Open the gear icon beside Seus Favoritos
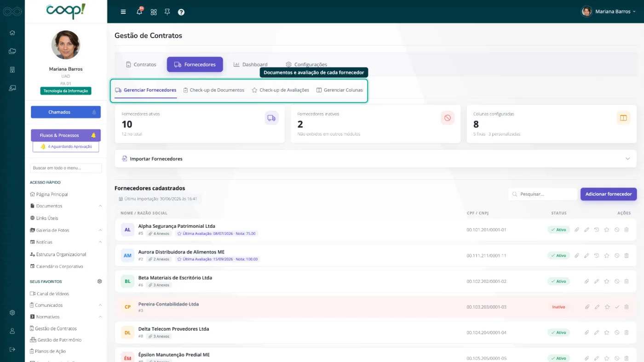This screenshot has height=362, width=644. 99,282
